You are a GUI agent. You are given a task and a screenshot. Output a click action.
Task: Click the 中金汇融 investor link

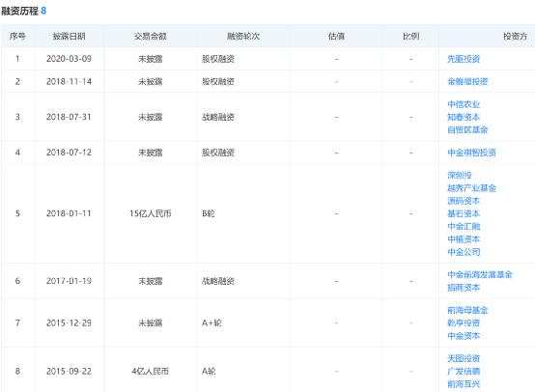(464, 227)
